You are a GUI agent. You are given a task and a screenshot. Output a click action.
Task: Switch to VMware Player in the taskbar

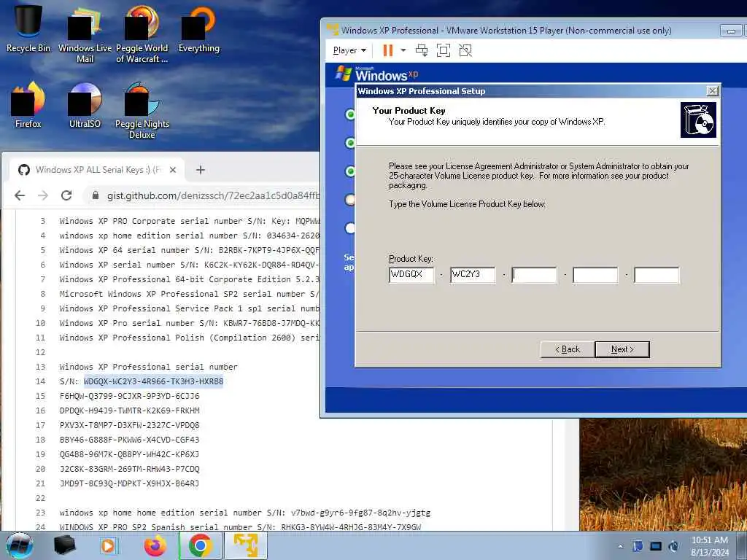[246, 545]
